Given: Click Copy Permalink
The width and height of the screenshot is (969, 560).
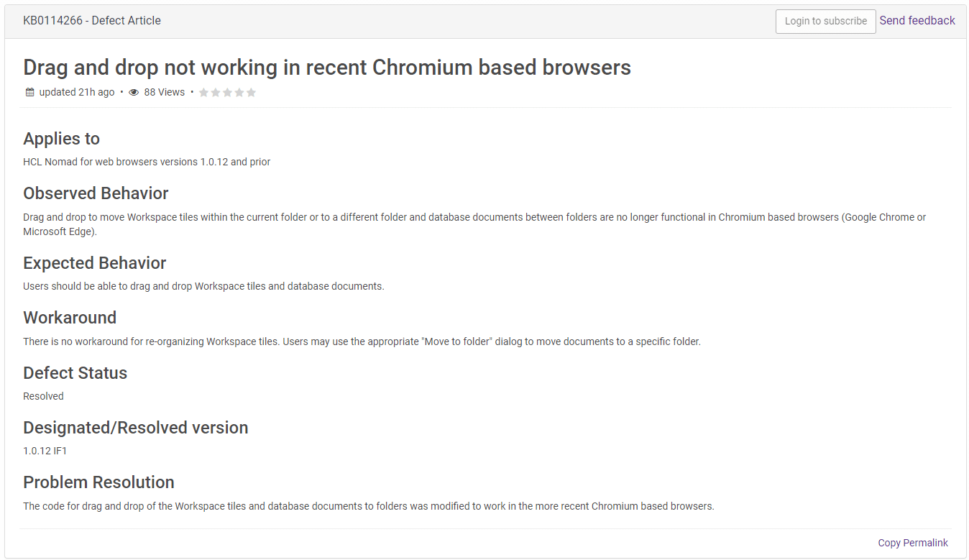Looking at the screenshot, I should click(913, 543).
